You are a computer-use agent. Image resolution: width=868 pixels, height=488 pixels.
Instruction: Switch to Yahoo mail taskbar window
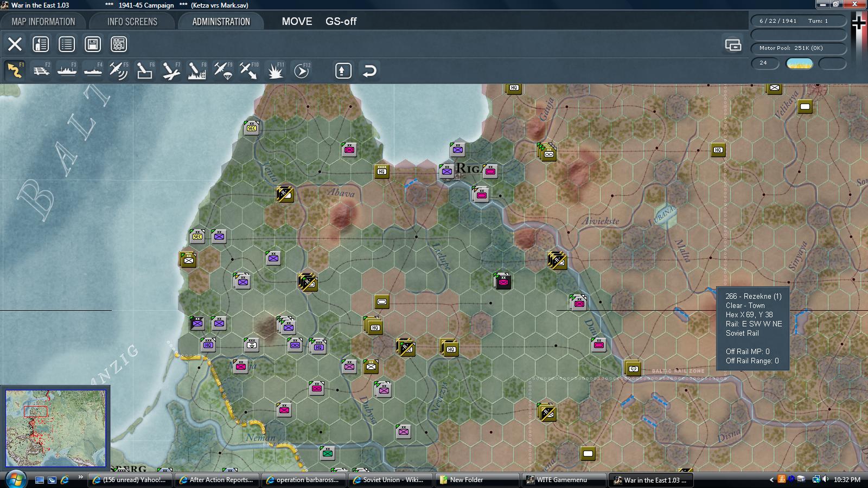coord(131,480)
